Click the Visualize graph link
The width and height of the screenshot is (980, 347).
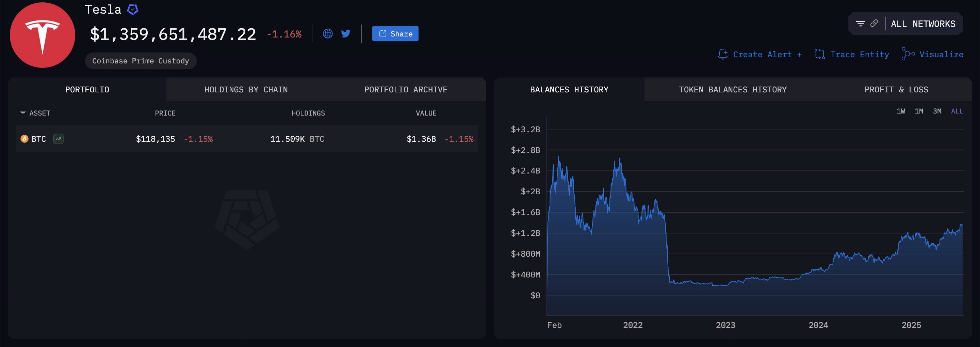pos(932,55)
